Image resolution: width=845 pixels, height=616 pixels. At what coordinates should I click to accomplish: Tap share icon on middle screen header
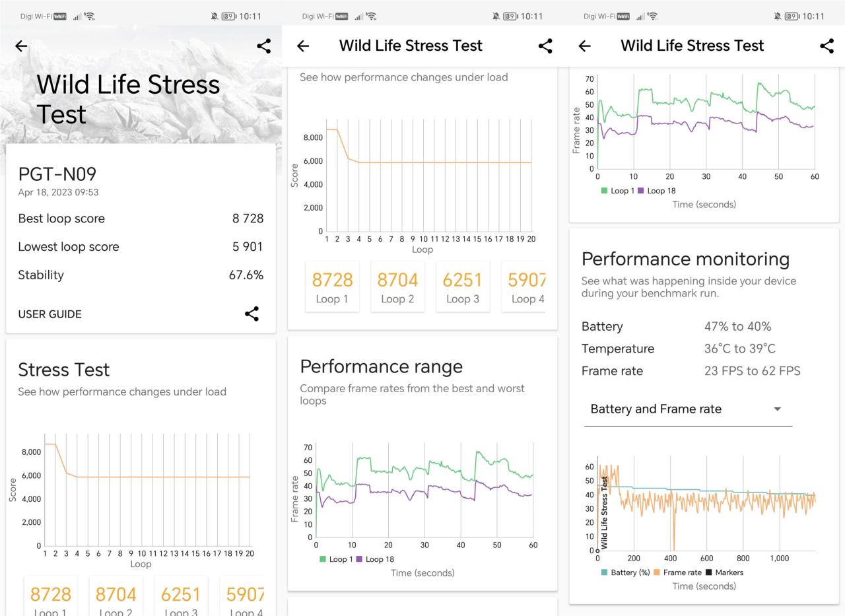click(545, 46)
